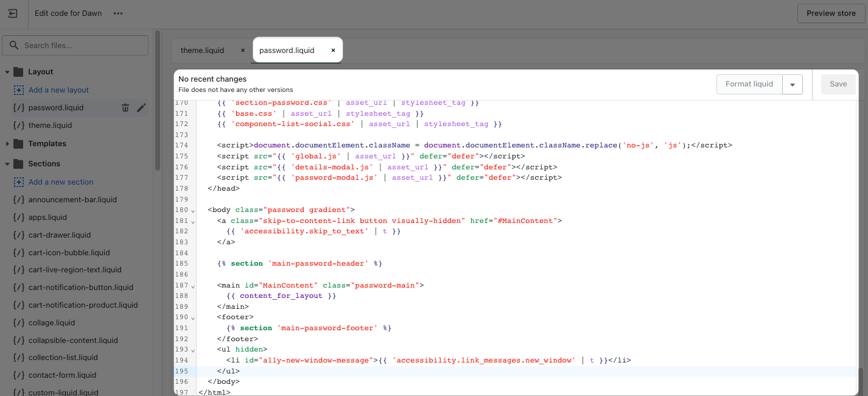Click the Save button
868x396 pixels.
pos(838,84)
